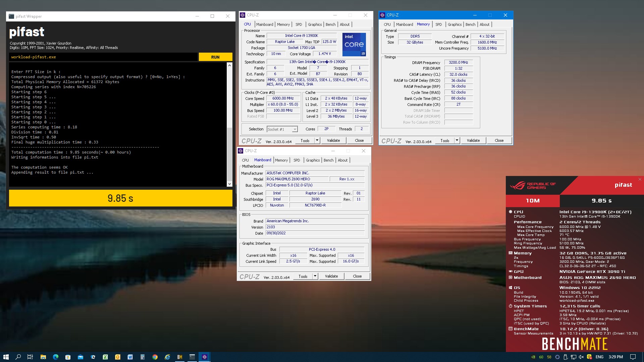Image resolution: width=644 pixels, height=362 pixels.
Task: Click muted volume tray icon
Action: [x=581, y=357]
